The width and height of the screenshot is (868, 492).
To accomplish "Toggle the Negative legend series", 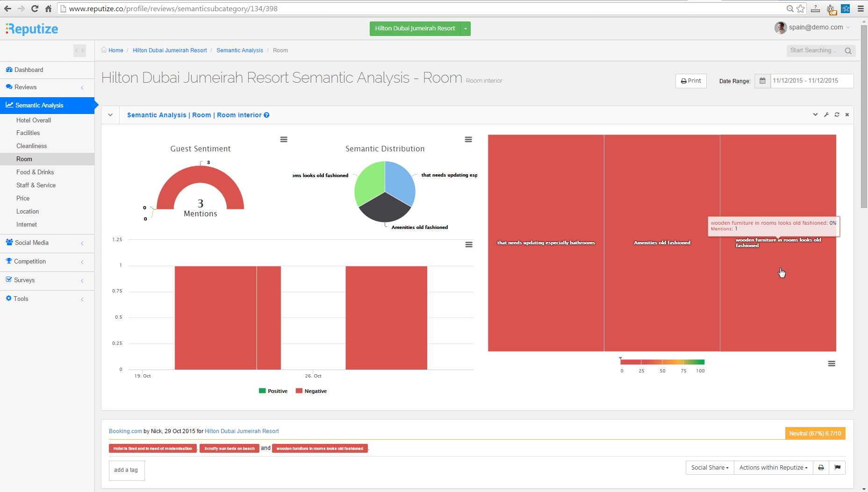I will tap(311, 391).
